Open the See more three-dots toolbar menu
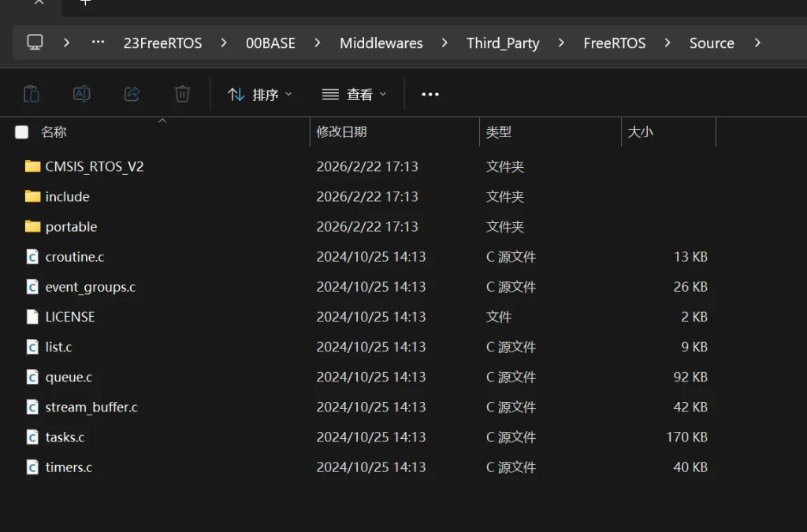The image size is (807, 532). coord(430,95)
